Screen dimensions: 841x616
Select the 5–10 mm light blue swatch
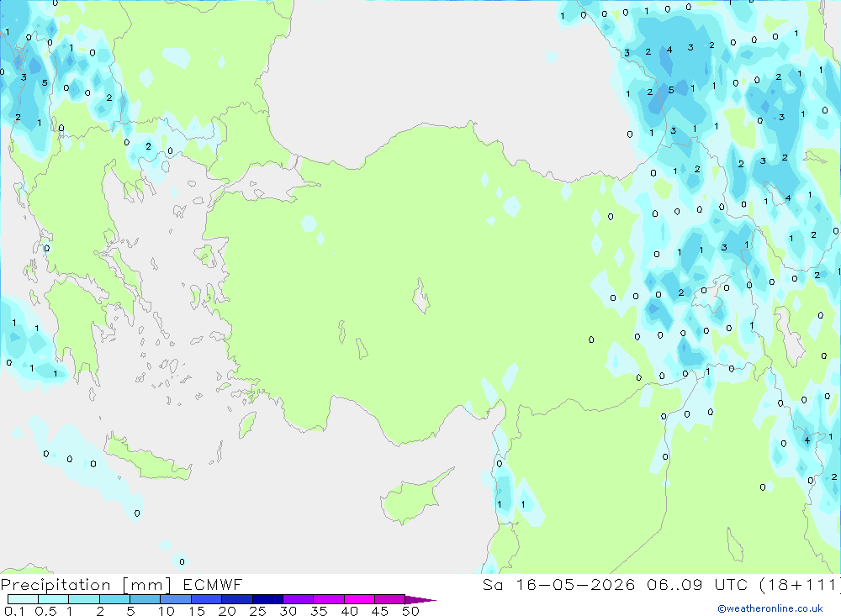pos(145,599)
